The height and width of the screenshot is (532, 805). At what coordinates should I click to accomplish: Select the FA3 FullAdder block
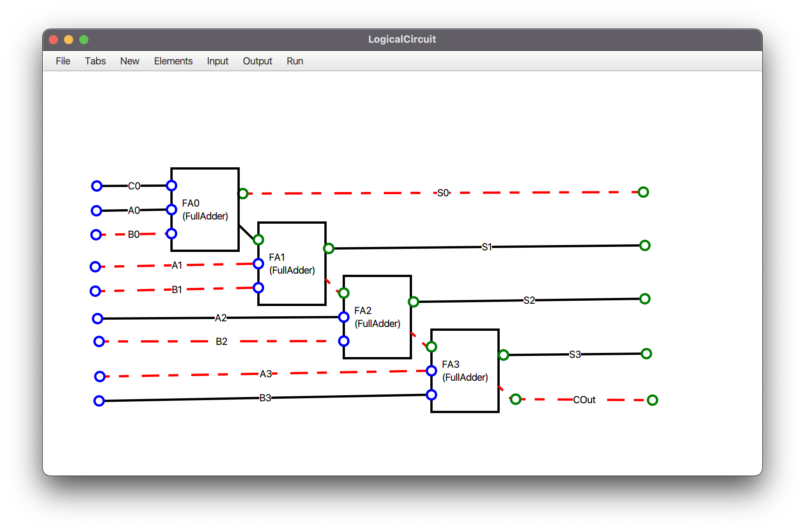pos(465,371)
